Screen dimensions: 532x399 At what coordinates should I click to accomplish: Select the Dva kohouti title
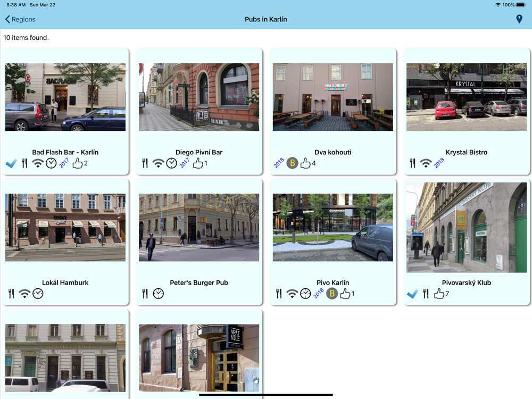(333, 152)
